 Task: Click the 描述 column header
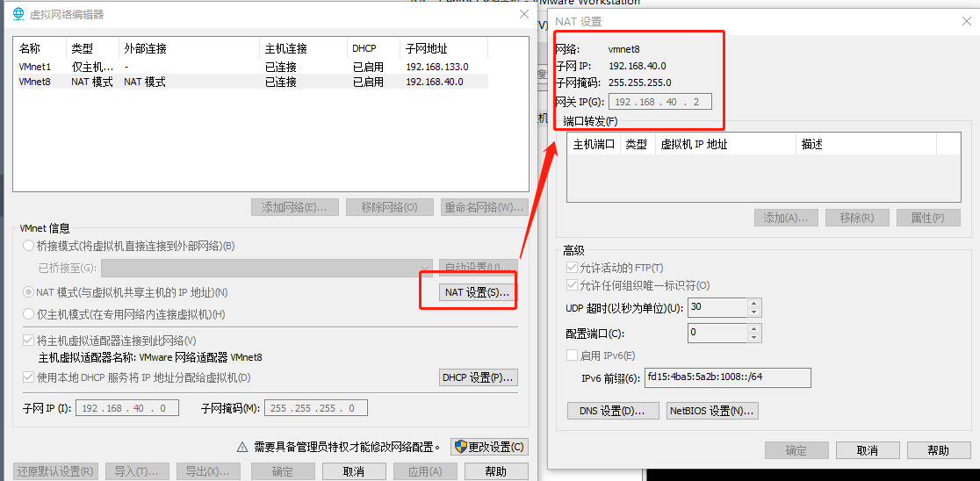click(866, 144)
